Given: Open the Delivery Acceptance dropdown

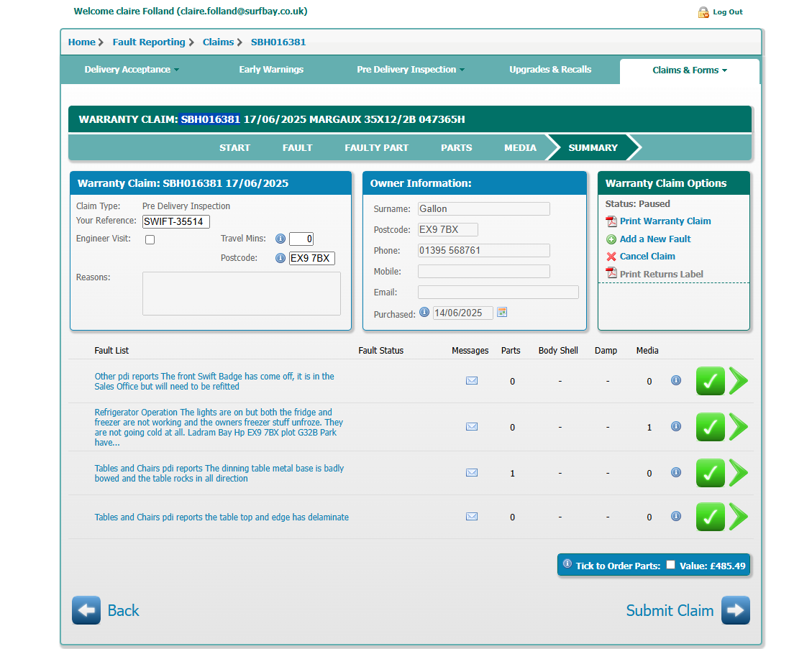Looking at the screenshot, I should [132, 70].
